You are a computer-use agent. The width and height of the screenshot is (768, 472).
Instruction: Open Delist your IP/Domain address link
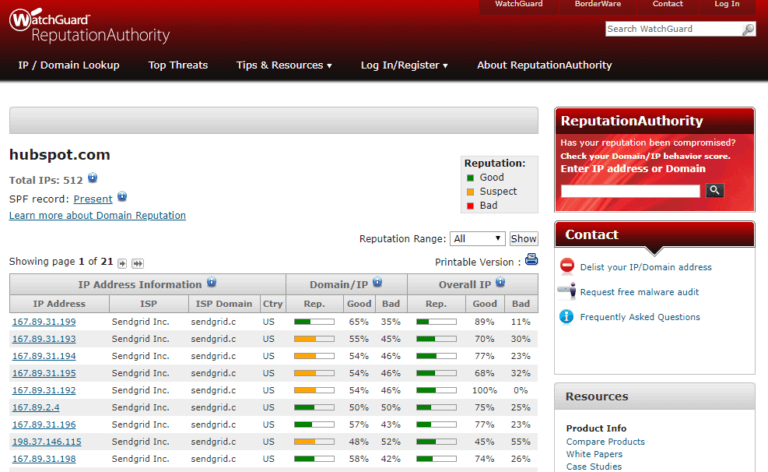coord(646,267)
